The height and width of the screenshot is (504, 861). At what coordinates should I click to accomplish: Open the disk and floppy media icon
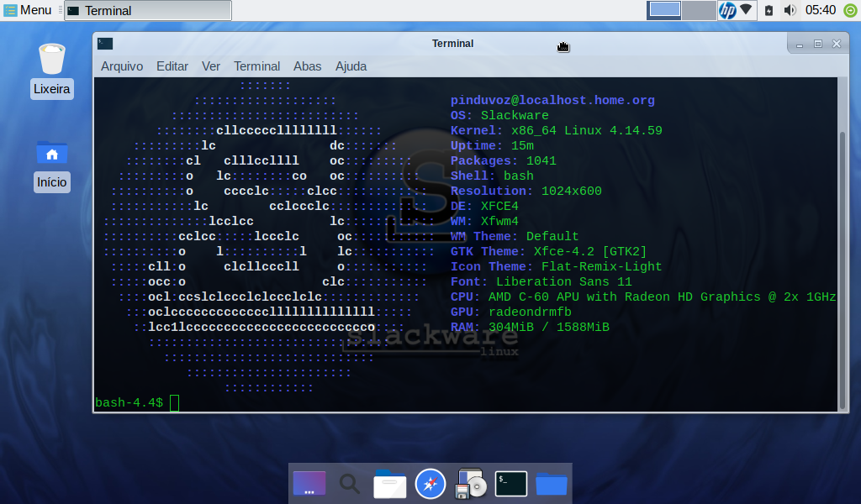[x=471, y=484]
